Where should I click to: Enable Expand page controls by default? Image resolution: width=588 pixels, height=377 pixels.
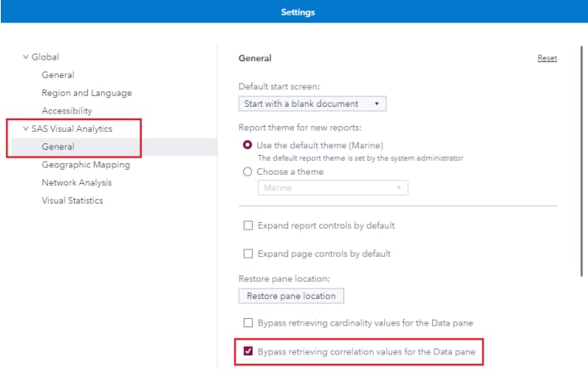[247, 254]
